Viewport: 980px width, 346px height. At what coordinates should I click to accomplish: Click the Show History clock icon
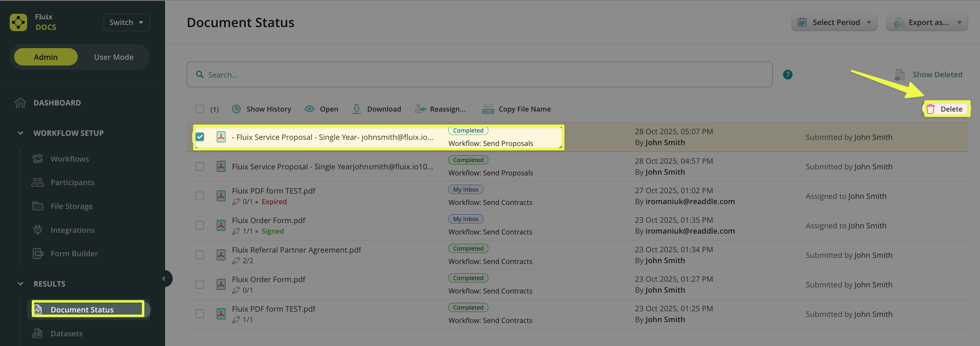(236, 109)
